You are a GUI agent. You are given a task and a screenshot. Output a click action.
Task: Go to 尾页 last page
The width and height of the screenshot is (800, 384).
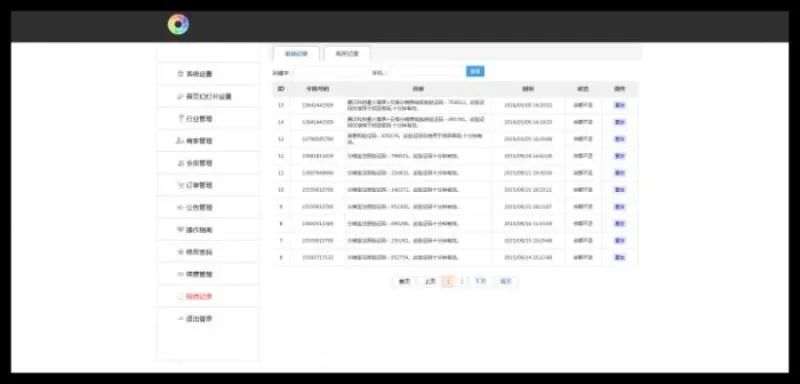pos(506,281)
